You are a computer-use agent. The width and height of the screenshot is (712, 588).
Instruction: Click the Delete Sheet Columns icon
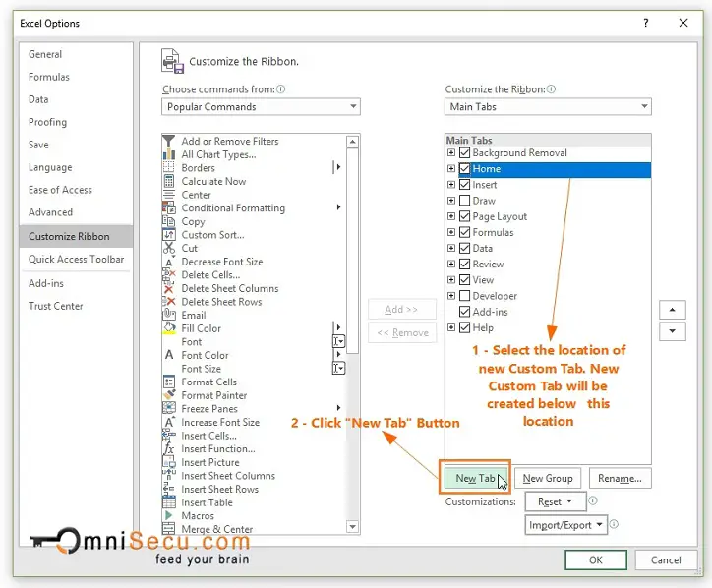pyautogui.click(x=168, y=288)
